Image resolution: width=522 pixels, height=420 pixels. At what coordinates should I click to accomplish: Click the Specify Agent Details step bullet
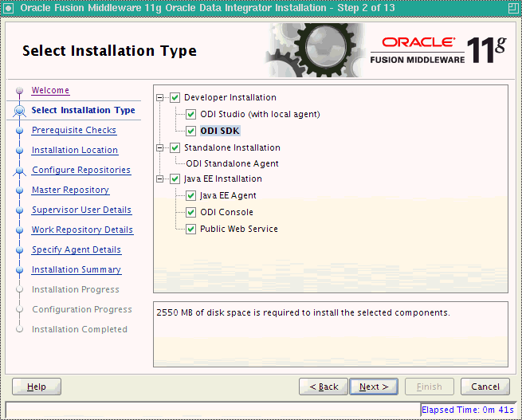click(x=20, y=250)
